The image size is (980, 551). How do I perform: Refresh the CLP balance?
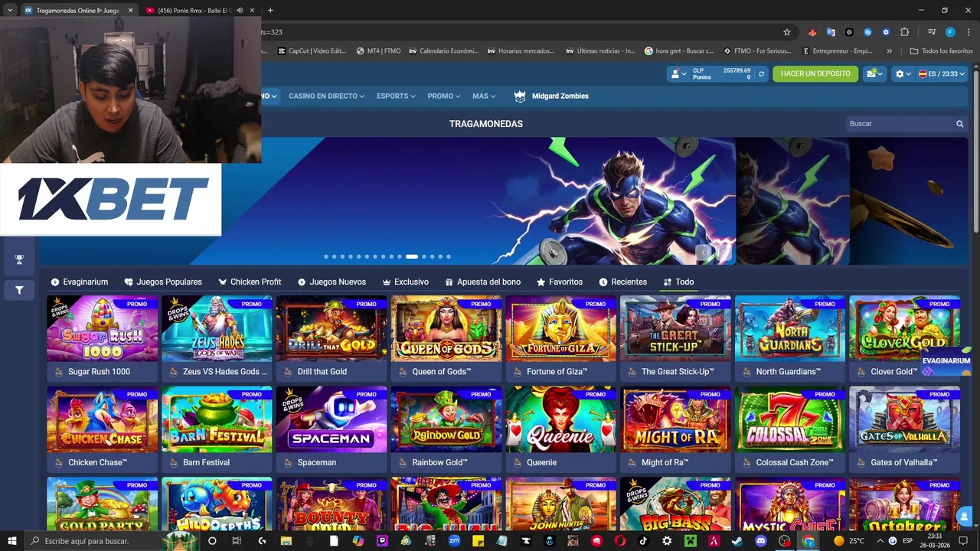761,74
